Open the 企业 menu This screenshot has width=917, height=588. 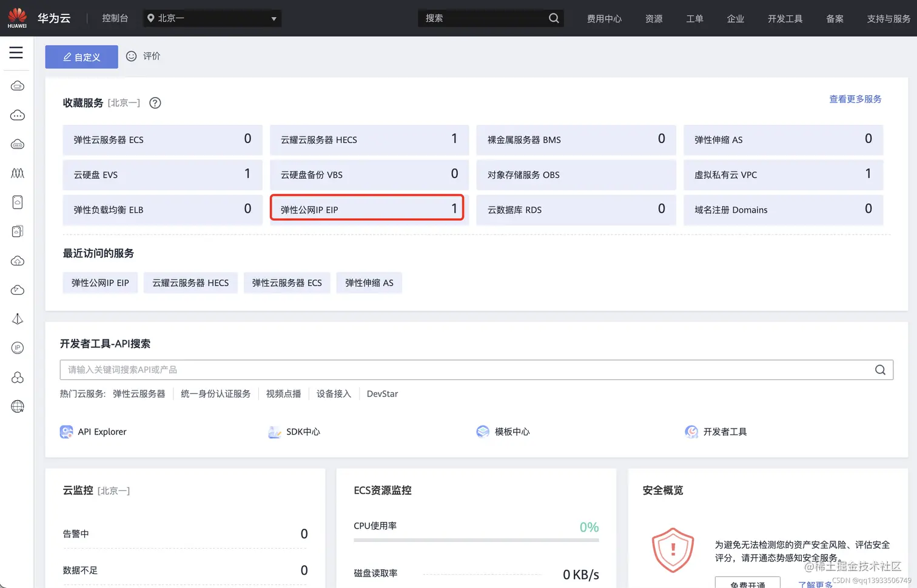736,19
